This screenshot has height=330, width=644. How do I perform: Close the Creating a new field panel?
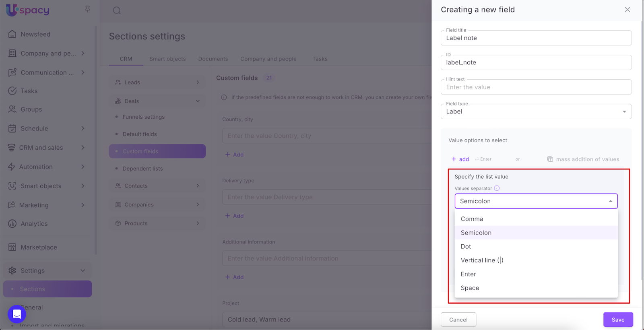point(627,10)
